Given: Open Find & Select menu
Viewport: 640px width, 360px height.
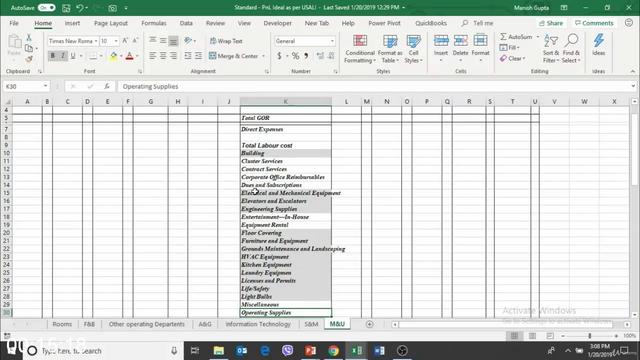Looking at the screenshot, I should (x=571, y=49).
